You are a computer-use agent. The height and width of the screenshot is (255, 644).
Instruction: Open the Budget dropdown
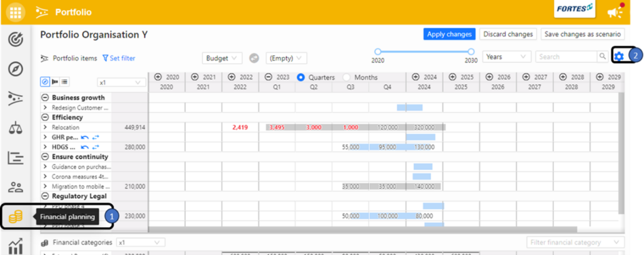222,58
